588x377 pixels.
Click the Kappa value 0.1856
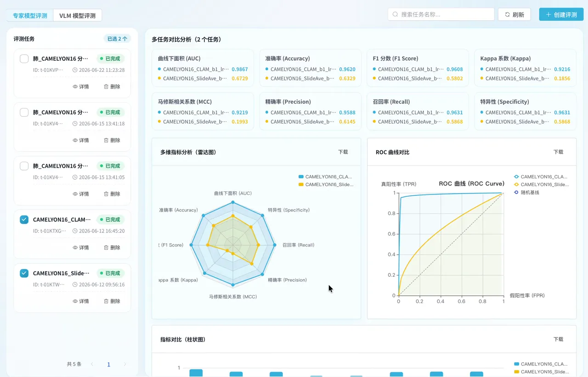pos(562,79)
